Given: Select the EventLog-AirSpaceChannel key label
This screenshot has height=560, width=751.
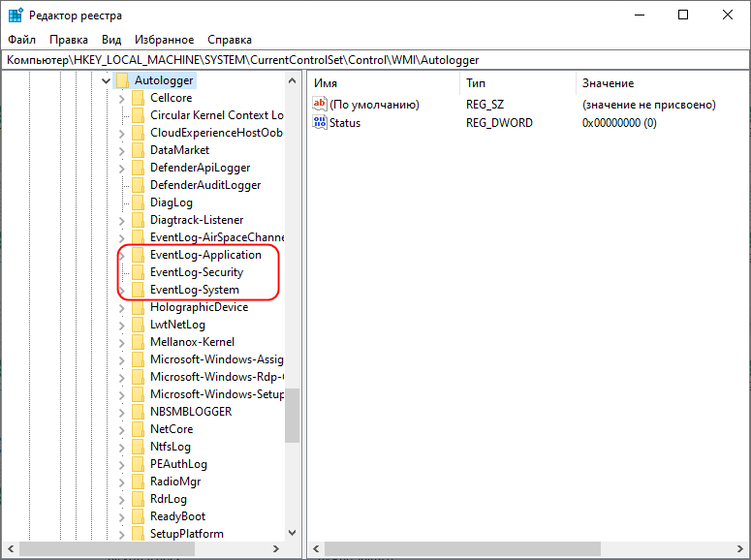Looking at the screenshot, I should (x=217, y=237).
